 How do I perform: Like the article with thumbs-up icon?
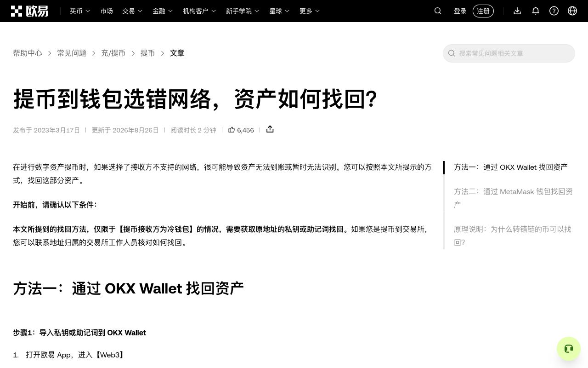(232, 130)
